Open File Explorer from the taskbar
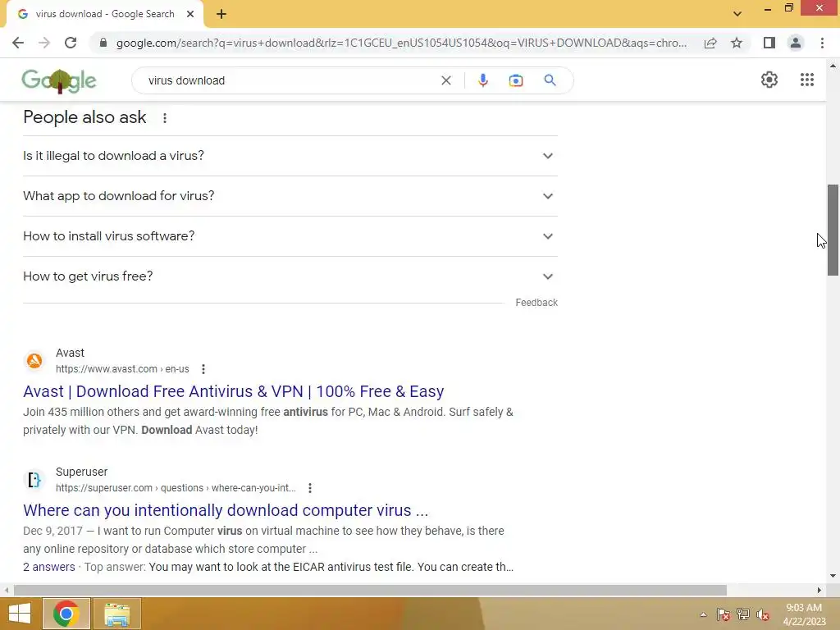This screenshot has width=840, height=630. (117, 614)
